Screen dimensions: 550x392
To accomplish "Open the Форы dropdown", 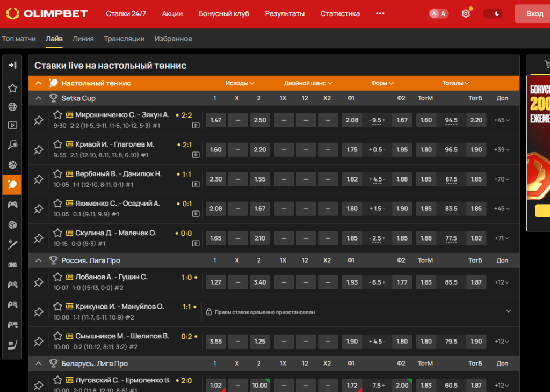I will 382,83.
